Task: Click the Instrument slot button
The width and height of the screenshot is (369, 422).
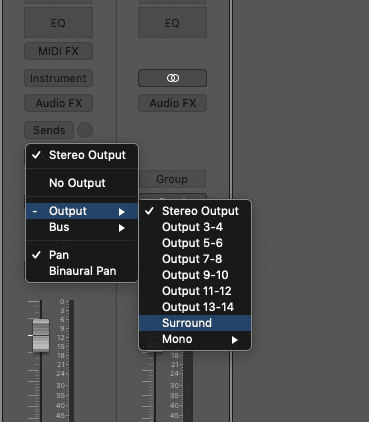Action: (x=58, y=78)
